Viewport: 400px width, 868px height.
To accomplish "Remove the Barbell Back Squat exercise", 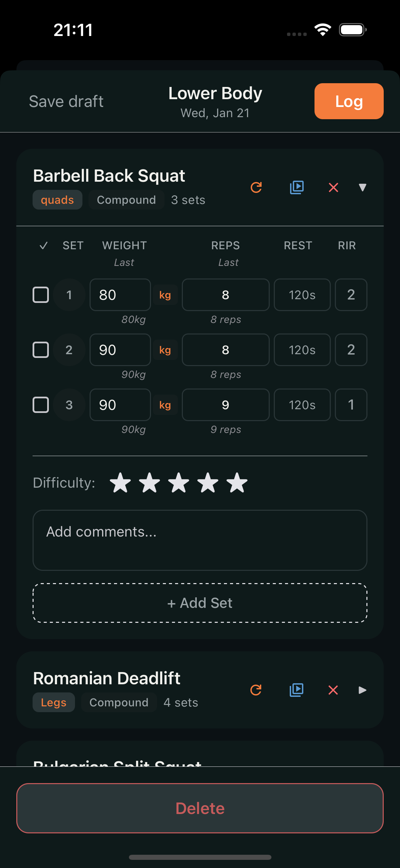I will [333, 187].
